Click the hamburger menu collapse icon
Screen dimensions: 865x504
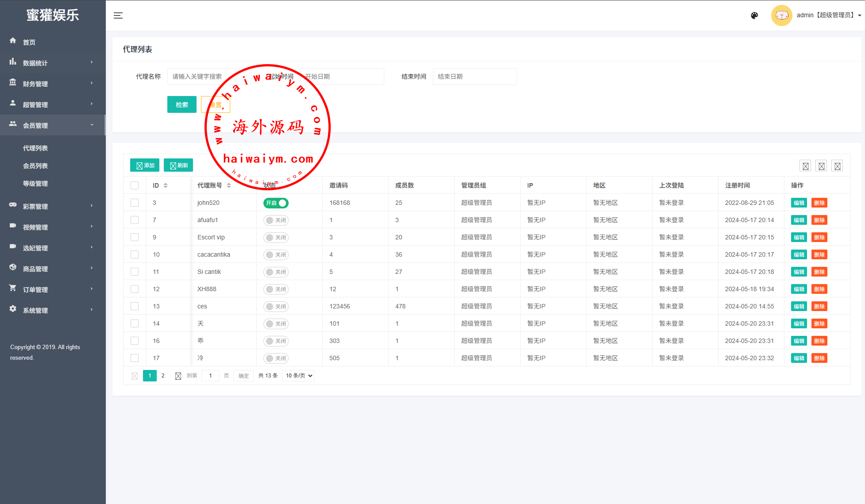(118, 15)
